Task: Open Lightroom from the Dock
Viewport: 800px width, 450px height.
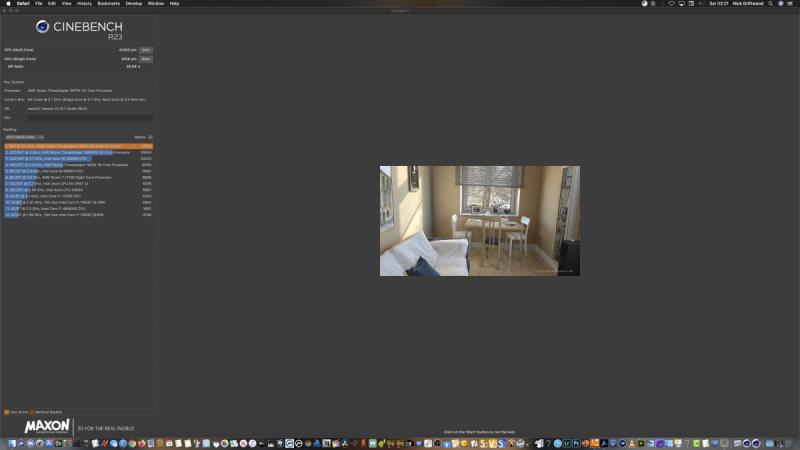Action: [x=567, y=443]
